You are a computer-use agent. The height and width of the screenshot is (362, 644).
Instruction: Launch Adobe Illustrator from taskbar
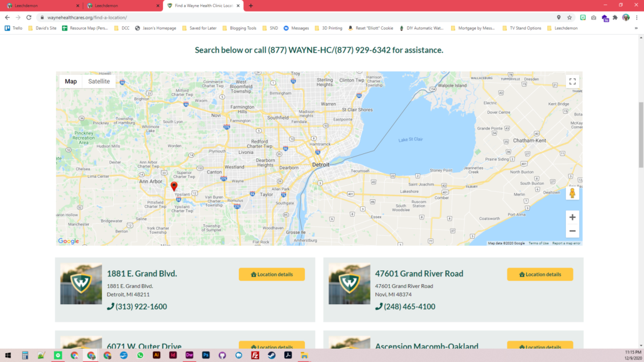click(157, 356)
